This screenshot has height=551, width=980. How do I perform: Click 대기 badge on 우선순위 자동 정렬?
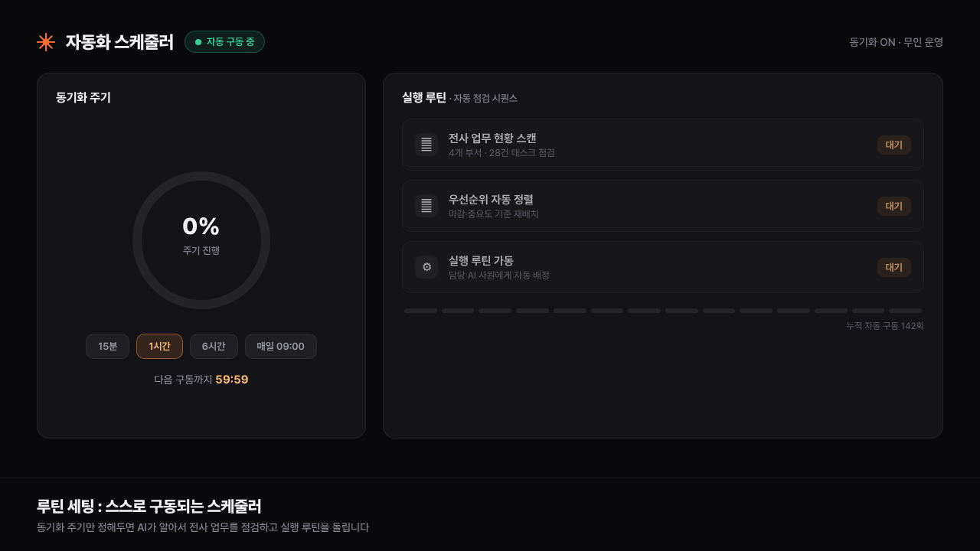point(894,206)
